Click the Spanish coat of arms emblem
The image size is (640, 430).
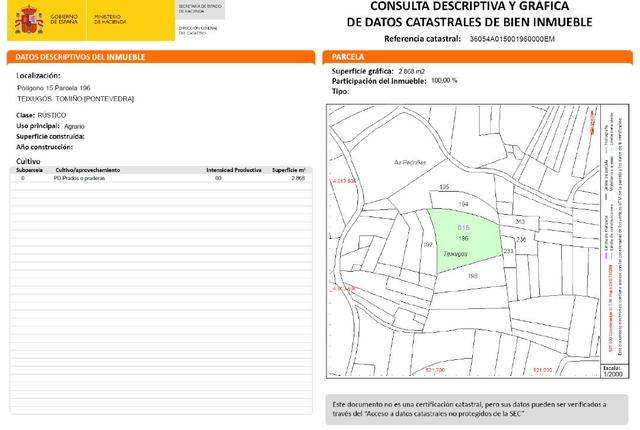coord(26,19)
